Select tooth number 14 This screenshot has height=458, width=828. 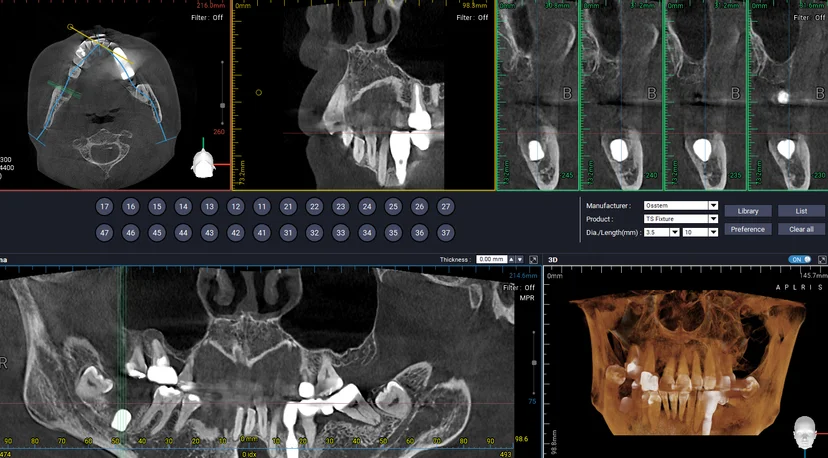tap(183, 207)
